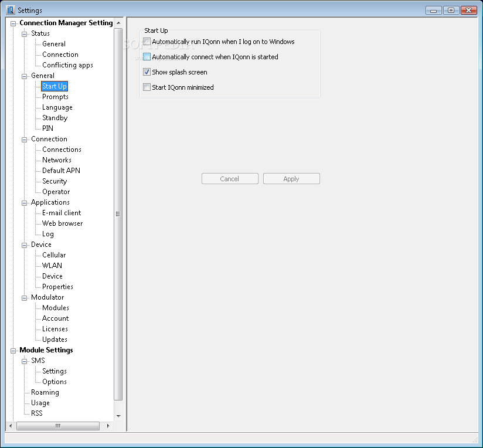Select the SMS group label
The width and height of the screenshot is (483, 448).
(38, 361)
